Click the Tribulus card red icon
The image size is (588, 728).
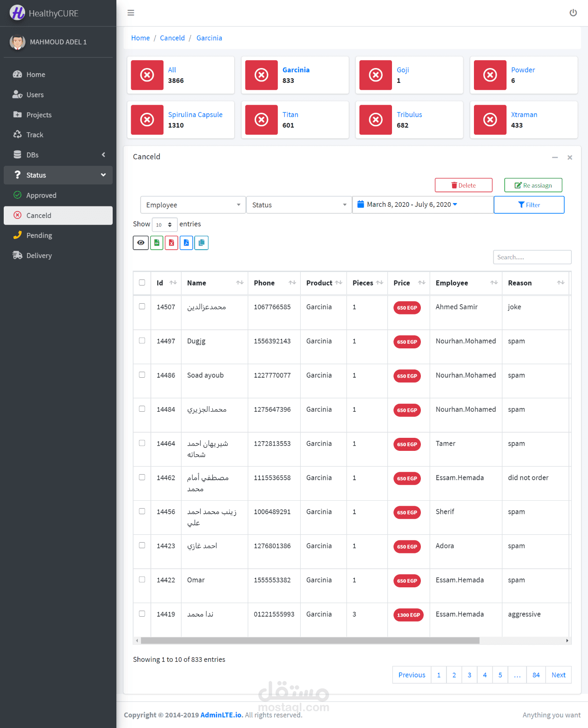click(376, 120)
